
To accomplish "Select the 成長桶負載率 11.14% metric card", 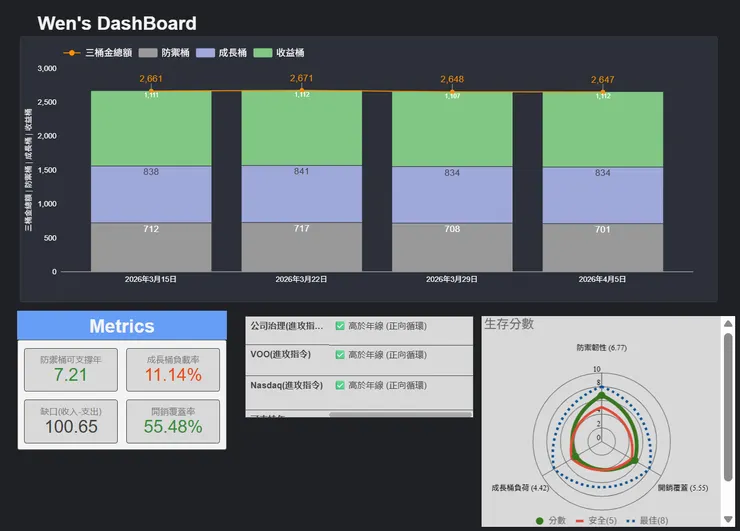I will tap(173, 370).
